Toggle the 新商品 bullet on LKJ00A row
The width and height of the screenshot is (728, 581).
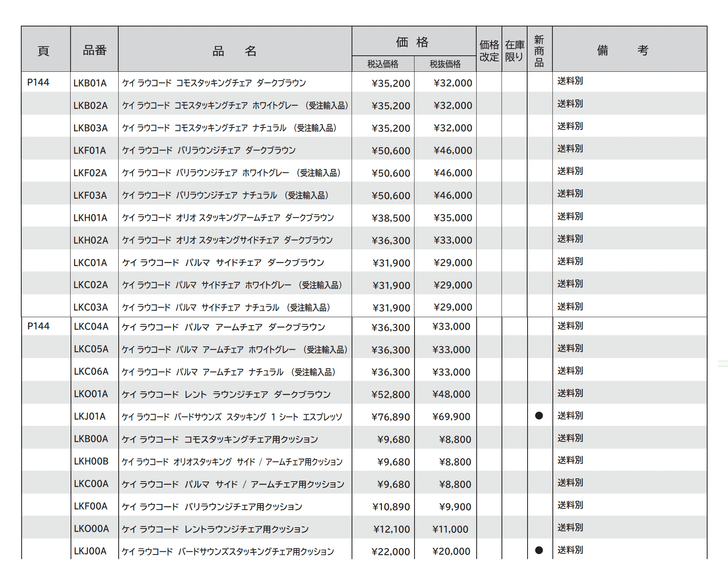[539, 551]
